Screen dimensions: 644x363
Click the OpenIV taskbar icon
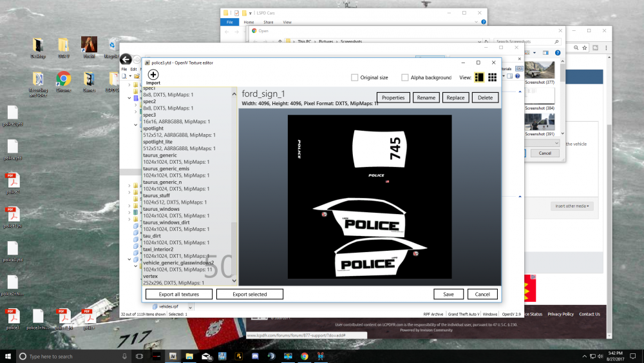click(x=173, y=356)
